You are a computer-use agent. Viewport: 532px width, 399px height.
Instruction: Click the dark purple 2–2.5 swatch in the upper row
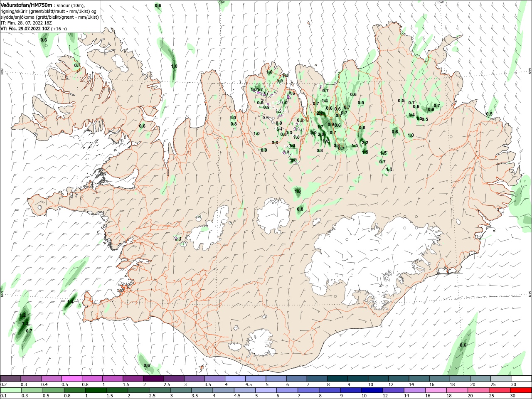[153, 379]
